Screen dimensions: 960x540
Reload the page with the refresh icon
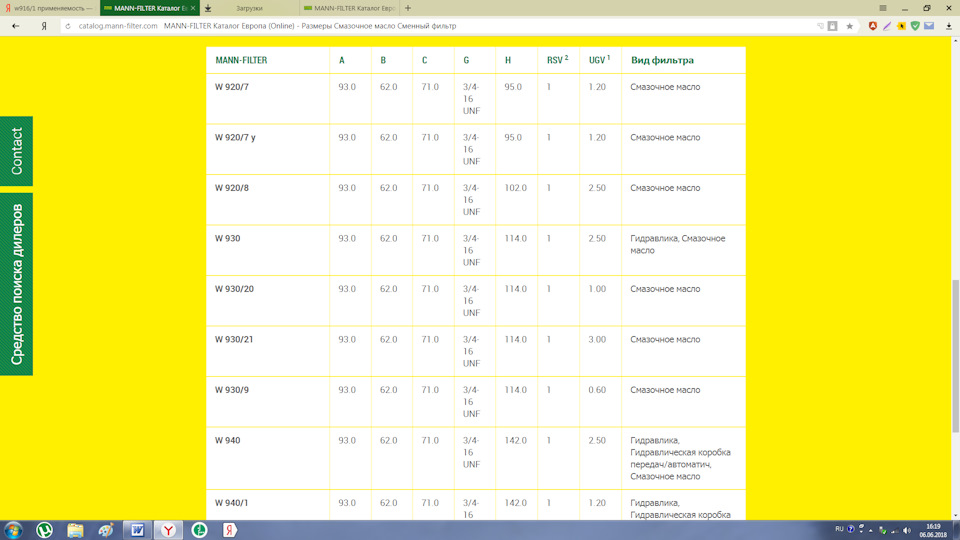pos(68,26)
